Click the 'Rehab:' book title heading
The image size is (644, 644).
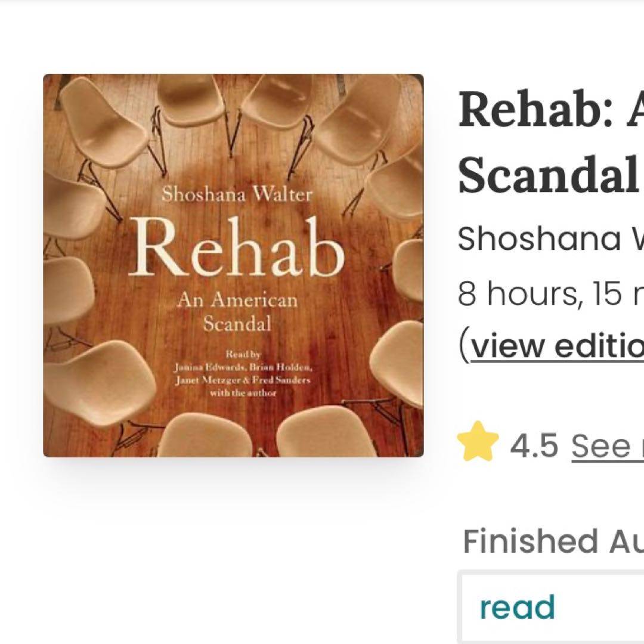coord(535,112)
